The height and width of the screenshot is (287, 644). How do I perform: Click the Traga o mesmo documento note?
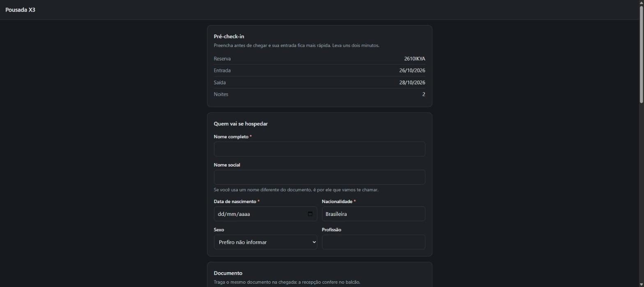click(x=287, y=282)
